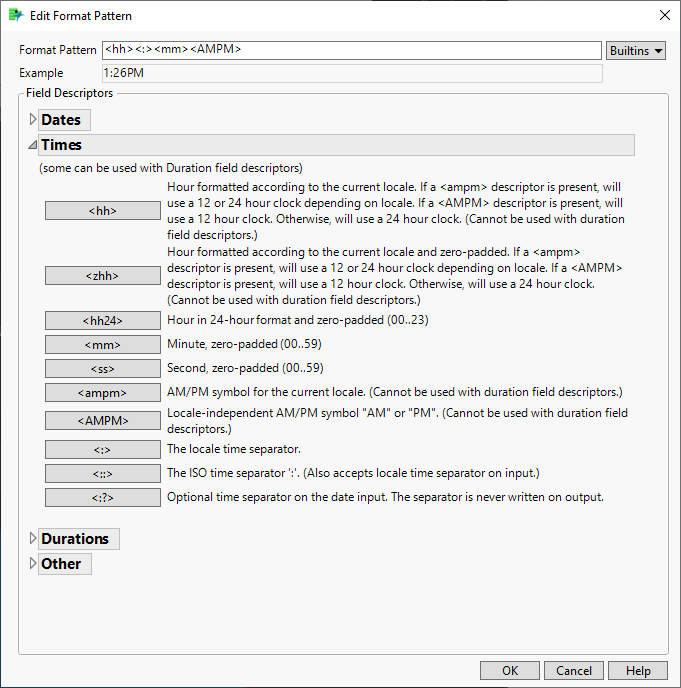The width and height of the screenshot is (681, 688).
Task: Click the 'Minute, zero-padded (00..59)' description
Action: click(244, 344)
